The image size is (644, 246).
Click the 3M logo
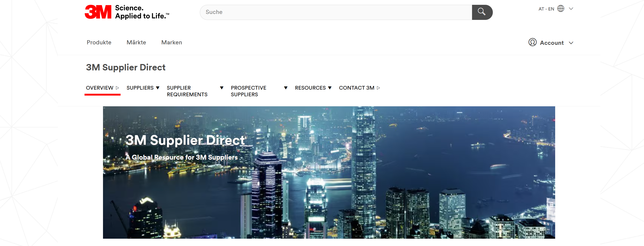click(x=98, y=12)
